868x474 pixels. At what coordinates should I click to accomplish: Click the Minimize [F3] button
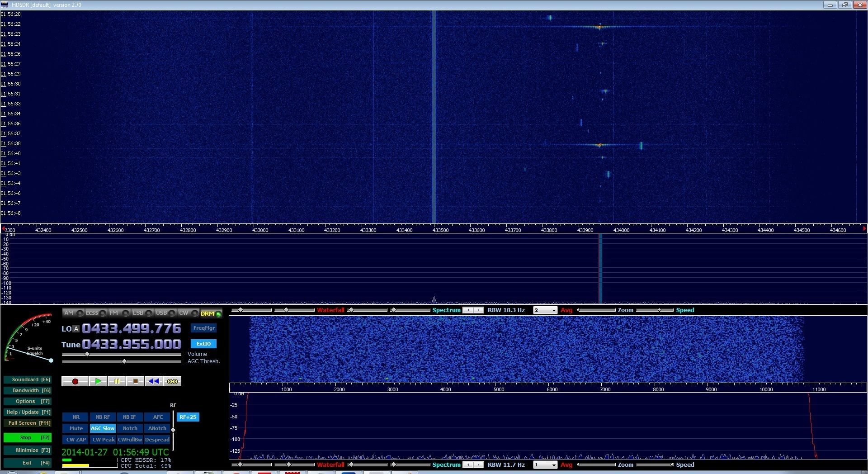pyautogui.click(x=28, y=450)
